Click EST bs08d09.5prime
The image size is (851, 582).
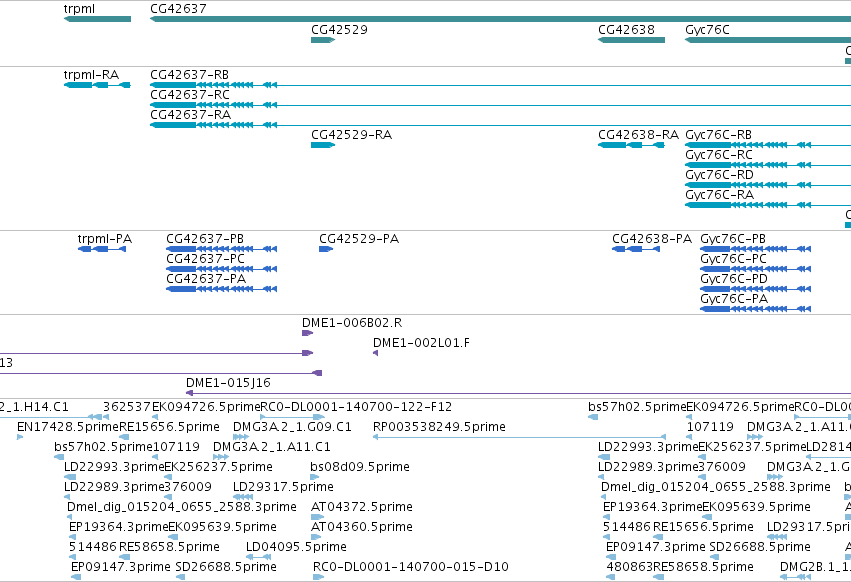pos(315,477)
